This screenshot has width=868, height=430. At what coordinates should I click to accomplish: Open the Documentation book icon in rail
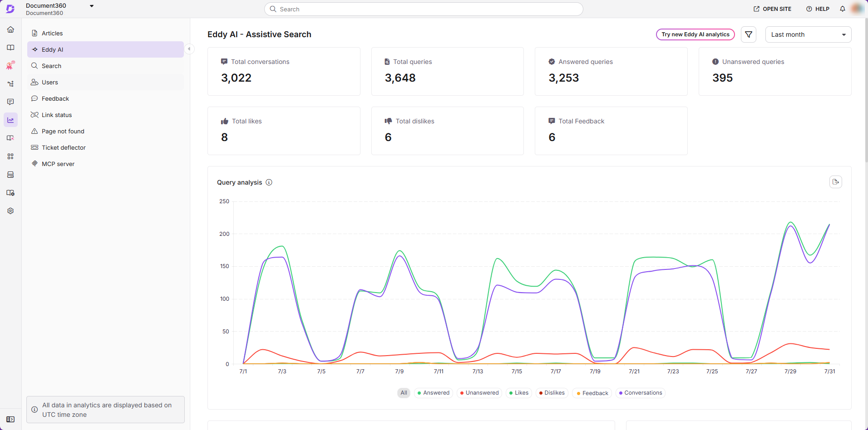coord(10,48)
